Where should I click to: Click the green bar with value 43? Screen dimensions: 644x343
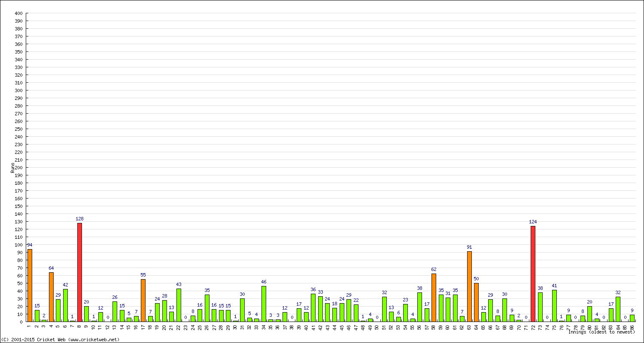[x=179, y=305]
